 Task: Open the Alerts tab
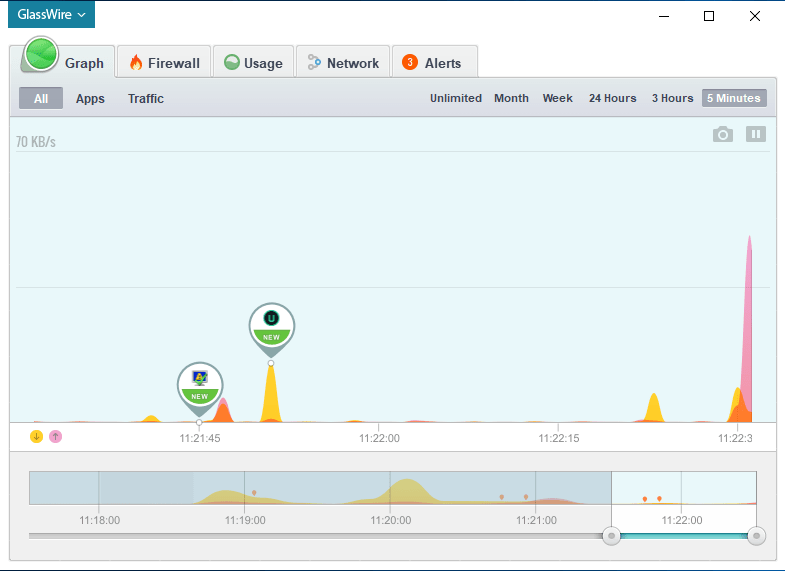coord(435,62)
